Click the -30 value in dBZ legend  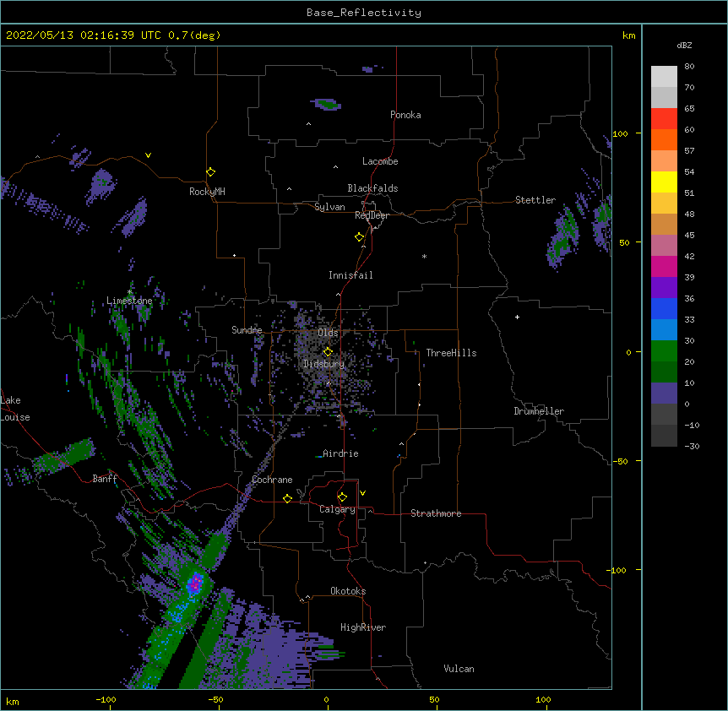pyautogui.click(x=692, y=446)
